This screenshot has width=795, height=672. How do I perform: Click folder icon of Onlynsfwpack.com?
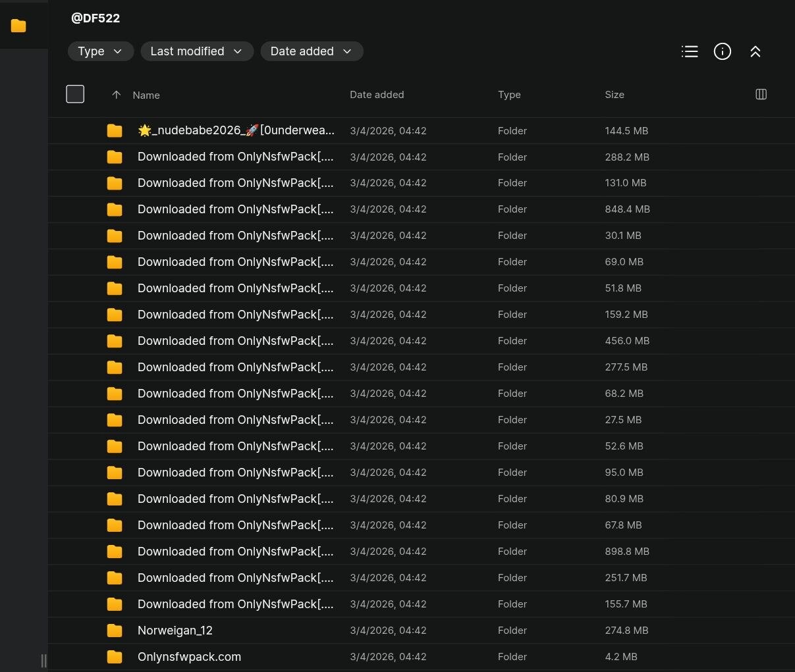[x=115, y=657]
